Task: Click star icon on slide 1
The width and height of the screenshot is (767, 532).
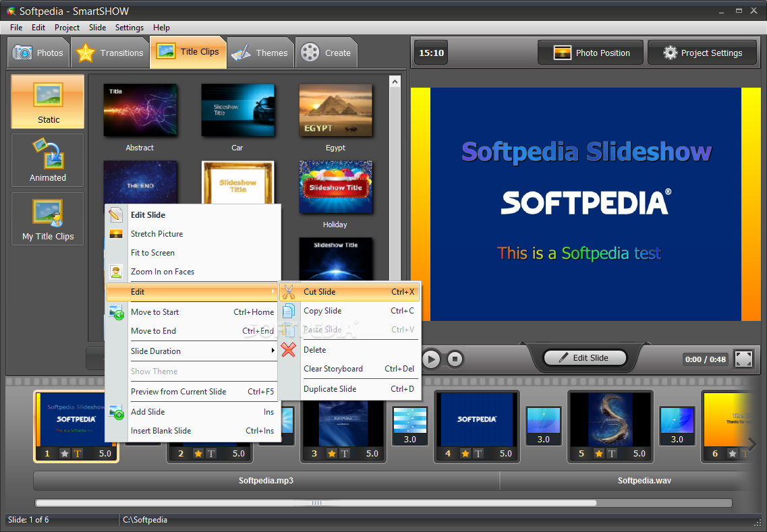Action: [65, 453]
